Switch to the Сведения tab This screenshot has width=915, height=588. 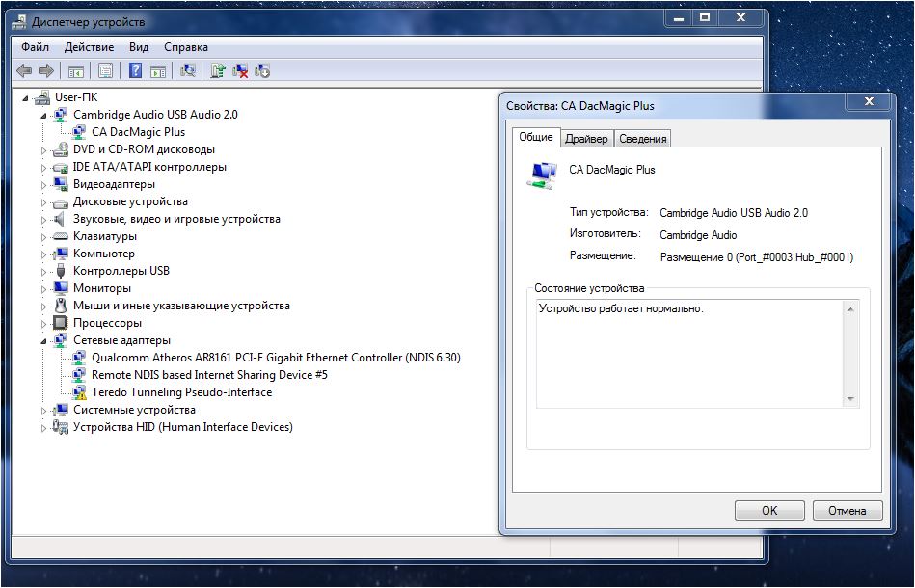tap(642, 139)
